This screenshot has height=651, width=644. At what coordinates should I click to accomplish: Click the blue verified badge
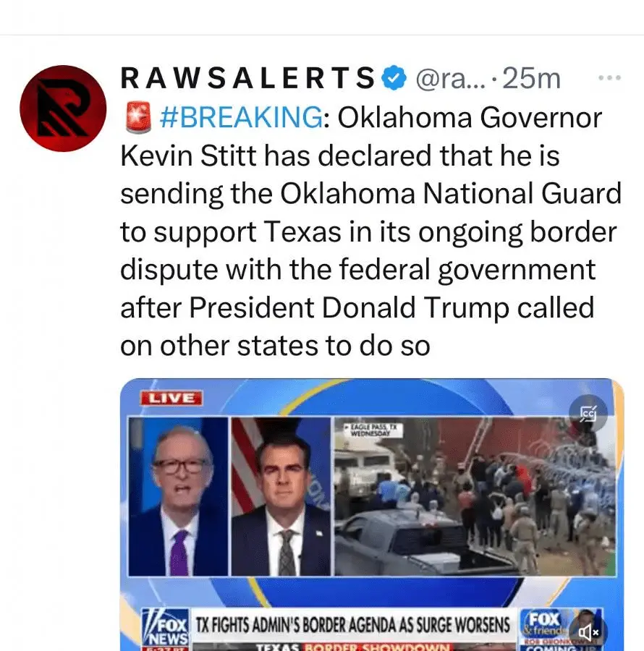[394, 77]
